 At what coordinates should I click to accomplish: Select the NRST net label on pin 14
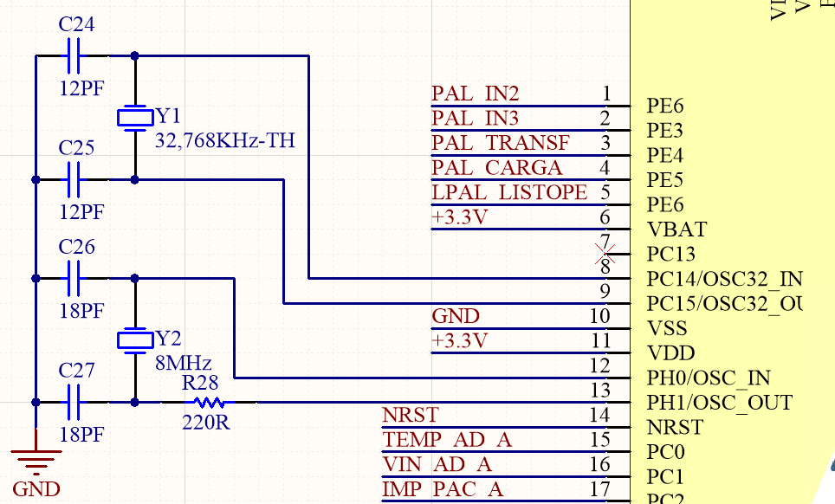click(411, 415)
